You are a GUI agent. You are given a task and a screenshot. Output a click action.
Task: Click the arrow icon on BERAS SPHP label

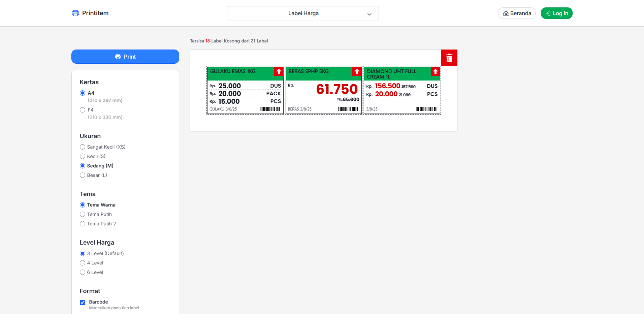click(x=357, y=71)
